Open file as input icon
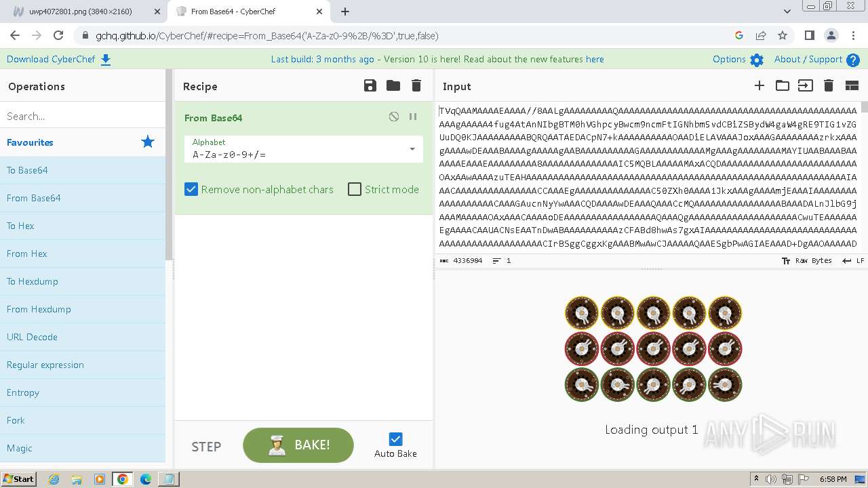Screen dimensions: 868x488 (x=806, y=85)
